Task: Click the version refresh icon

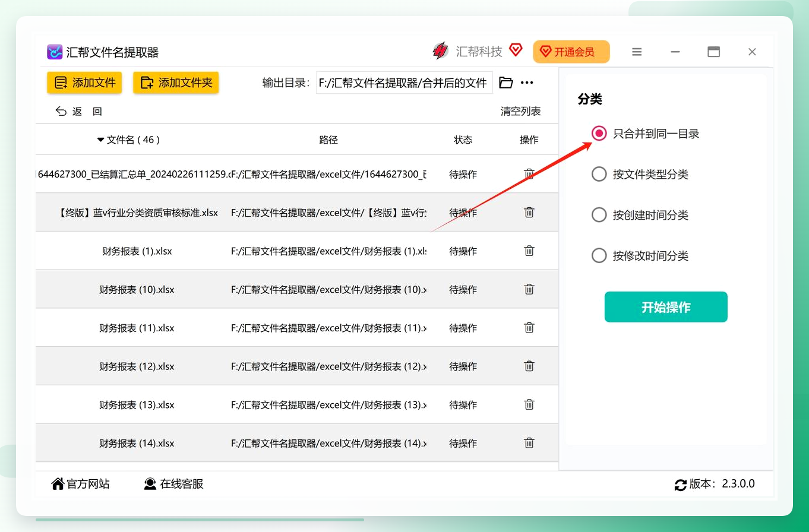Action: [x=681, y=484]
